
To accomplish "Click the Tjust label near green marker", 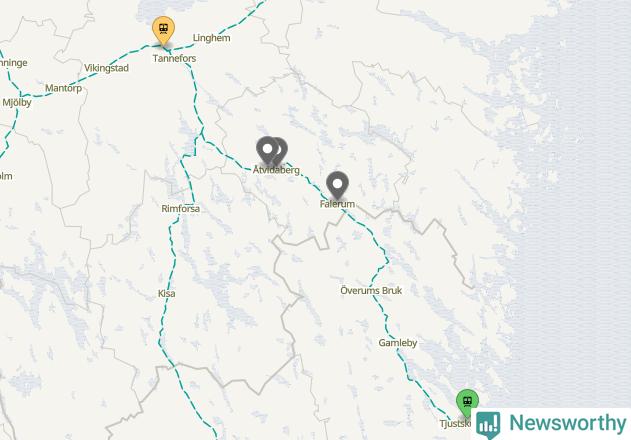I will (x=455, y=423).
